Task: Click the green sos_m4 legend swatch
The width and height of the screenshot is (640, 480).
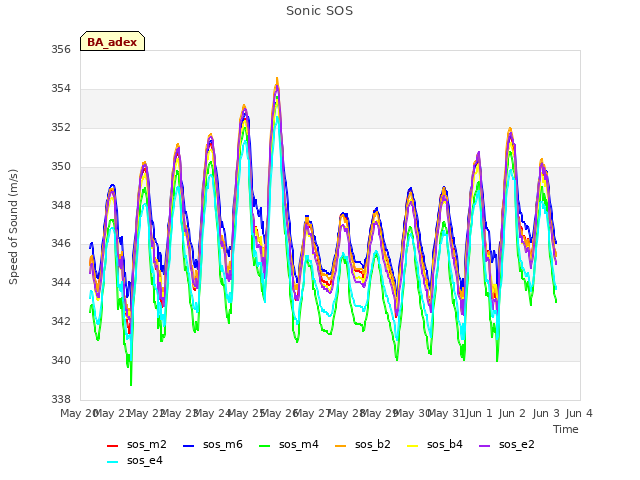Action: tap(264, 446)
